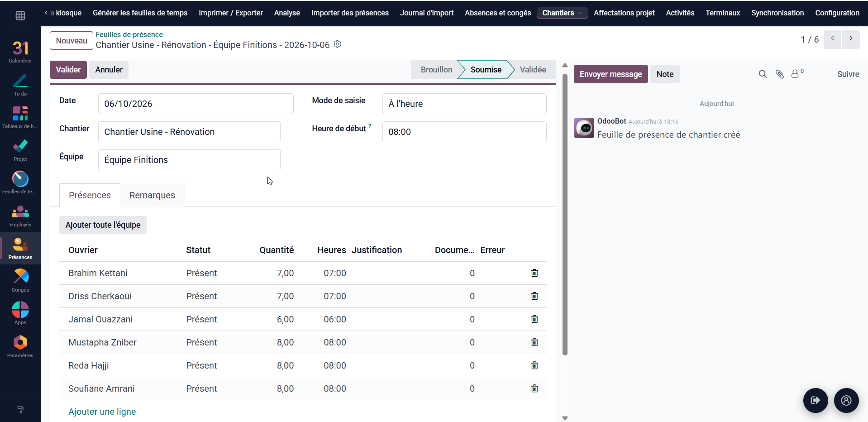Attach a file via paperclip icon

(x=779, y=74)
